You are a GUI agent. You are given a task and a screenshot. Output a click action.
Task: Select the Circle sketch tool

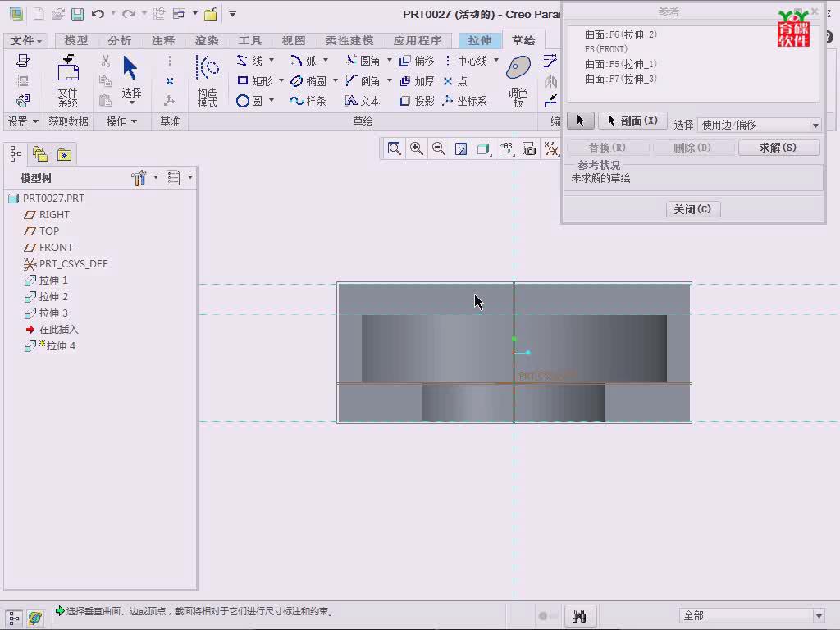click(x=249, y=101)
